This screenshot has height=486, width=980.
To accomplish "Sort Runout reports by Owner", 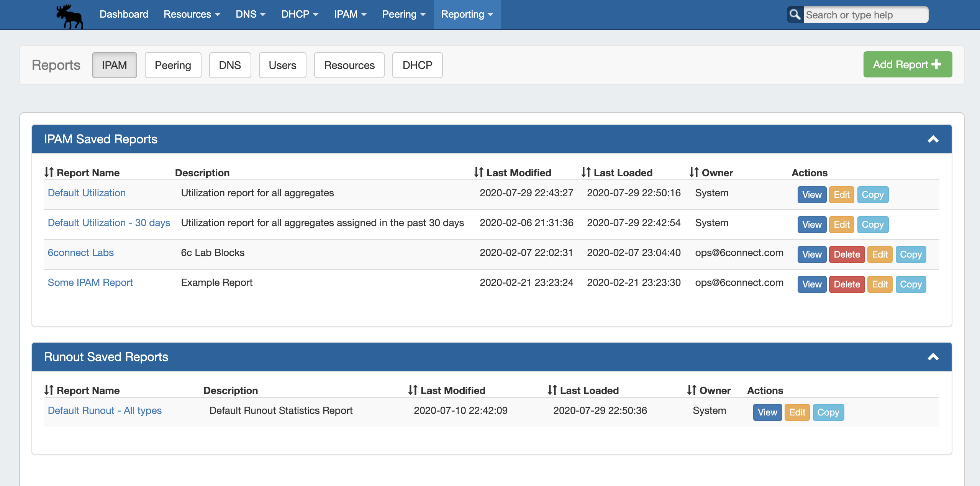I will pos(709,390).
